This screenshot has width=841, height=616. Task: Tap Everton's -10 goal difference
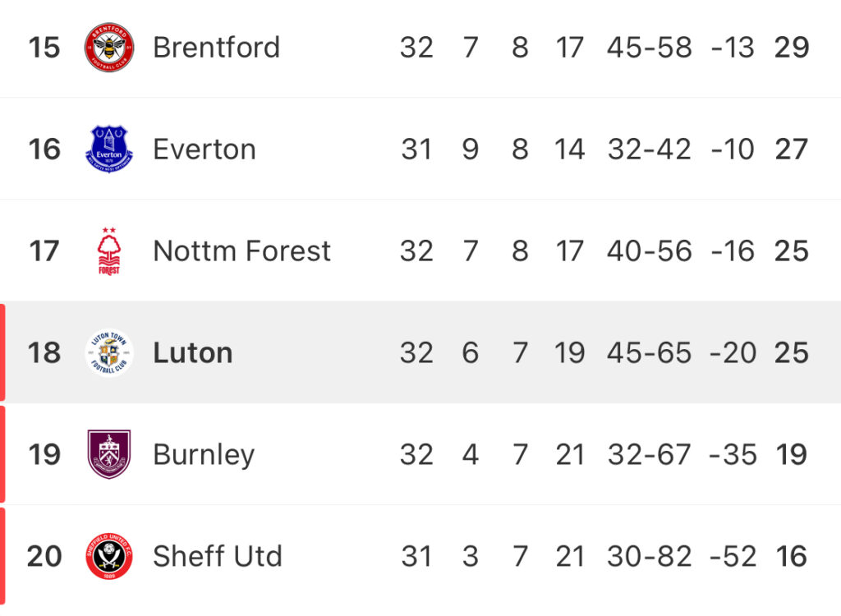(732, 149)
